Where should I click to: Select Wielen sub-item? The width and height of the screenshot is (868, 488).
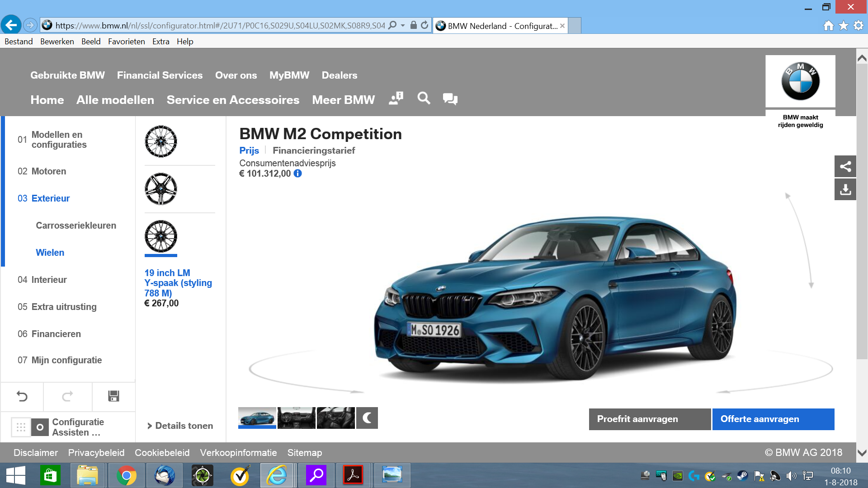50,253
